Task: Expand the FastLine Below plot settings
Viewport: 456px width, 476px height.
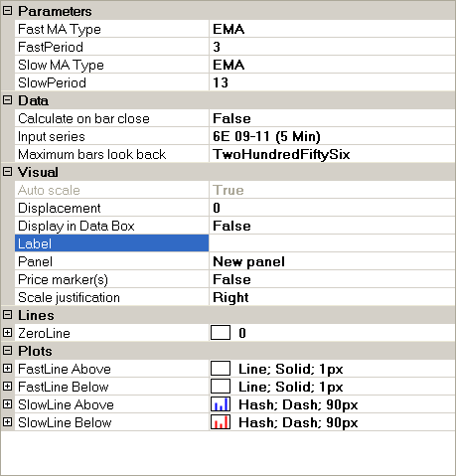Action: pos(7,387)
